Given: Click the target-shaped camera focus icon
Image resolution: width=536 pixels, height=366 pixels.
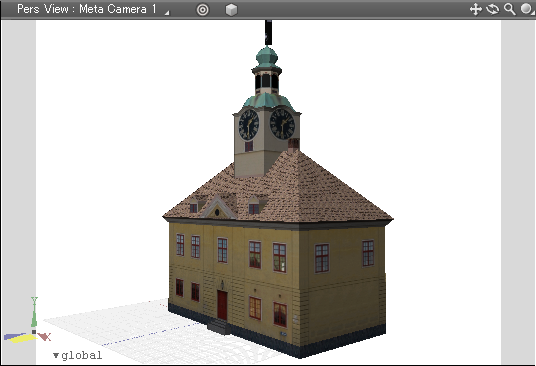Looking at the screenshot, I should coord(202,10).
